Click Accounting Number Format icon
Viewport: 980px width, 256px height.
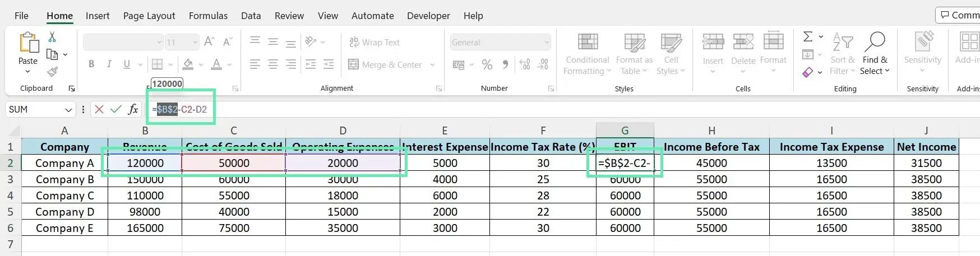point(459,65)
